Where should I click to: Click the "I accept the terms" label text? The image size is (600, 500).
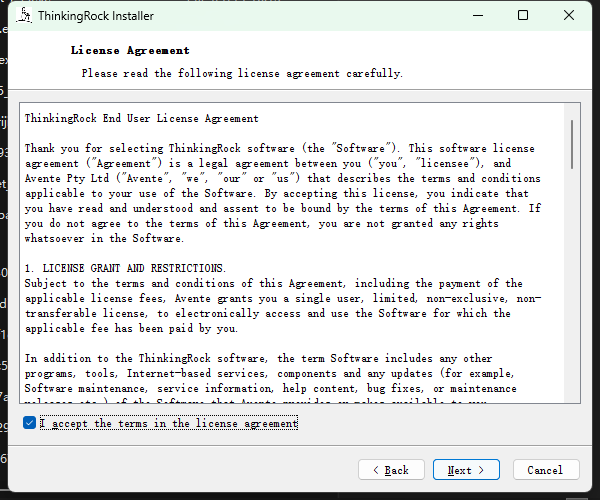(169, 423)
